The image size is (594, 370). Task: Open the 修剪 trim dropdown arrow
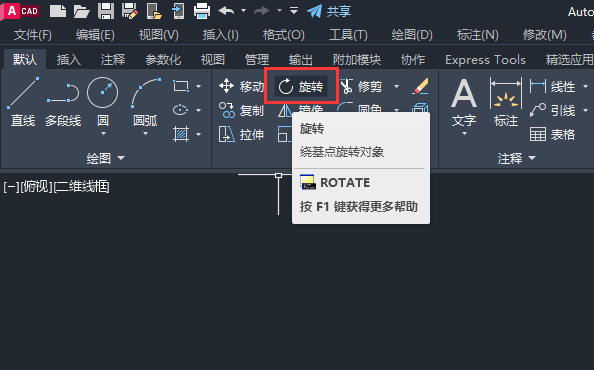coord(396,87)
